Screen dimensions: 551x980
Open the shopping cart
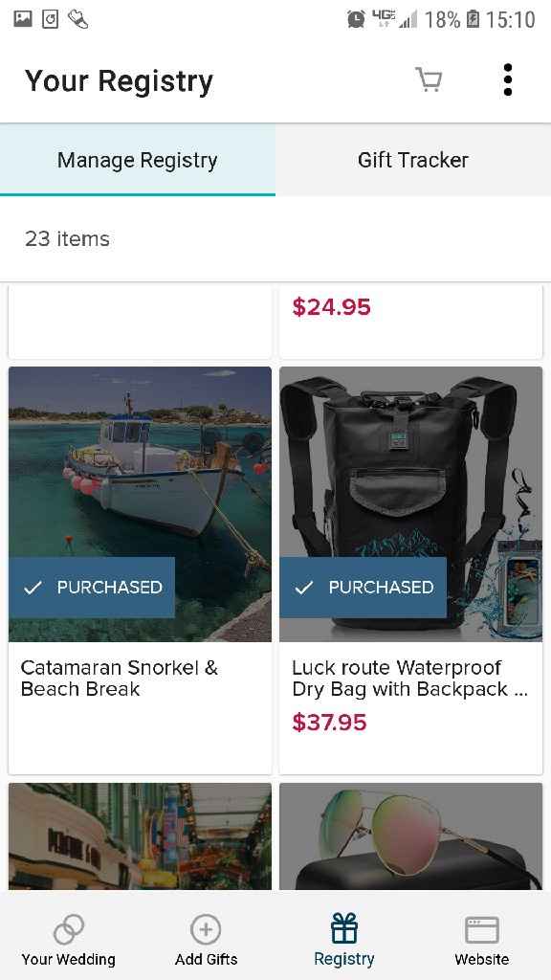tap(429, 80)
